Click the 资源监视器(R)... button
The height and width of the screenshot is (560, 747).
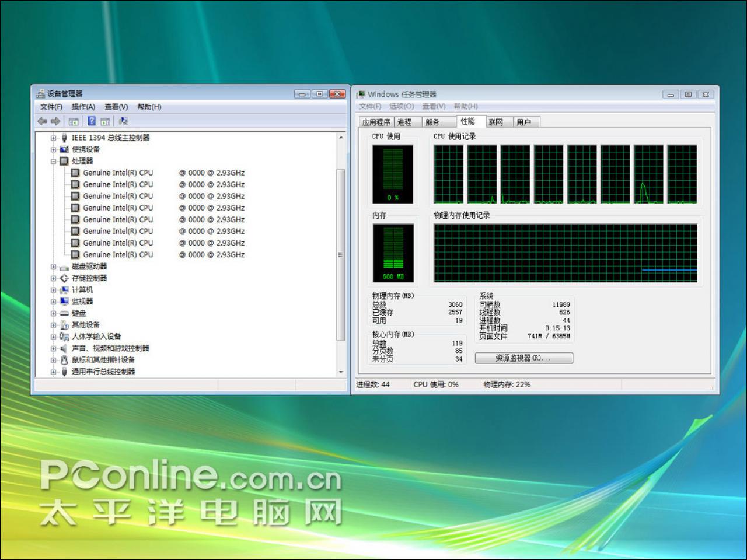tap(523, 358)
